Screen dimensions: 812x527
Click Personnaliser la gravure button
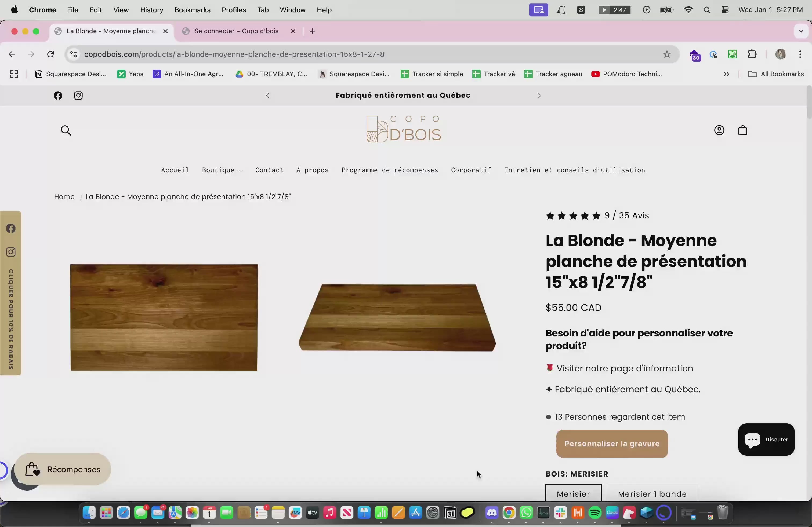(x=612, y=444)
